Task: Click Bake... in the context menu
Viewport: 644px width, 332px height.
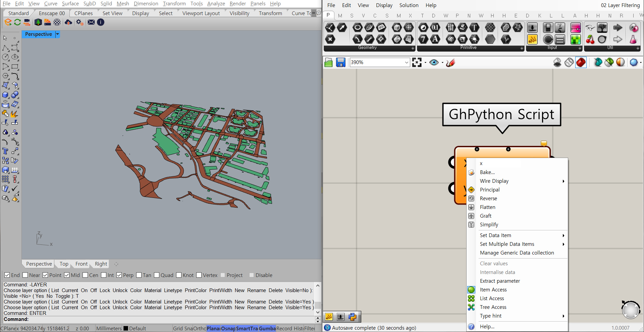Action: coord(487,172)
